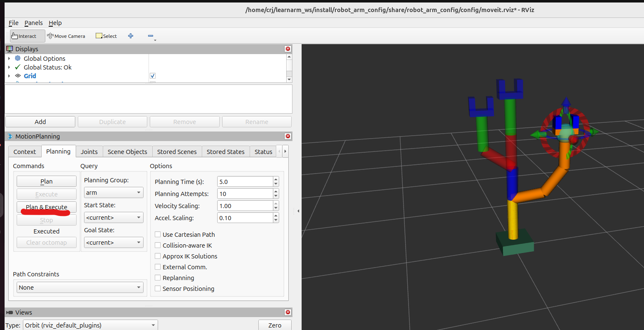644x330 pixels.
Task: Switch to the Stored States tab
Action: (225, 151)
